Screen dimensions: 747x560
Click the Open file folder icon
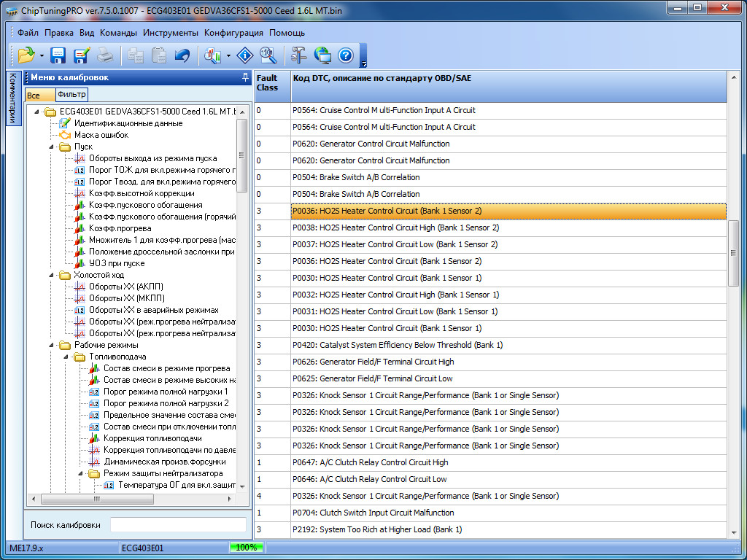pos(26,55)
